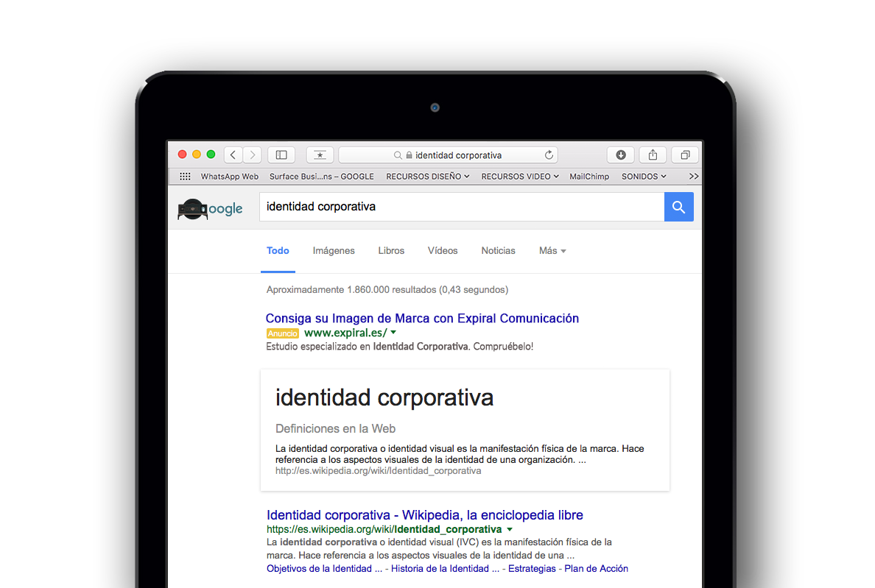Click the magnifier icon in address bar
The width and height of the screenshot is (875, 588).
(398, 155)
